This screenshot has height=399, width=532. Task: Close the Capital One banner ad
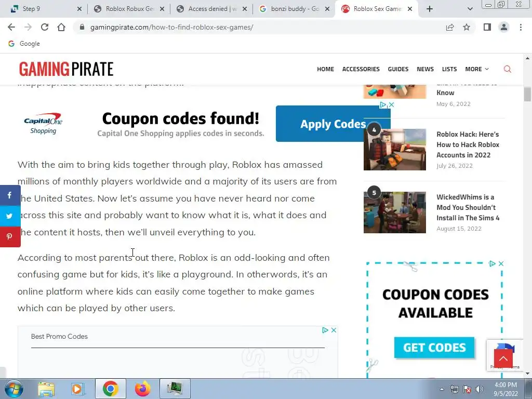pyautogui.click(x=391, y=105)
